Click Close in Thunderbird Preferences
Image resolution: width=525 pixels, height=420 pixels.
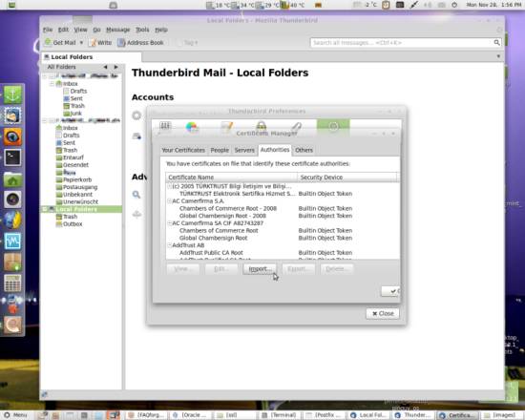383,313
